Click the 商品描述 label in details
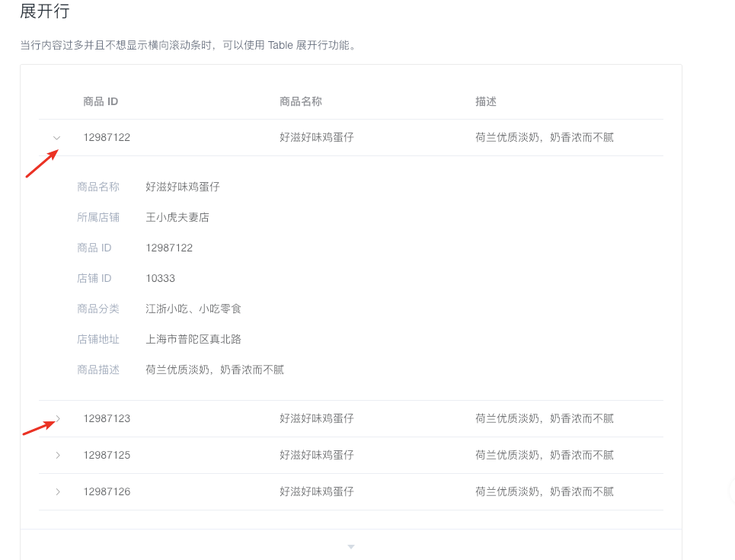 coord(98,370)
